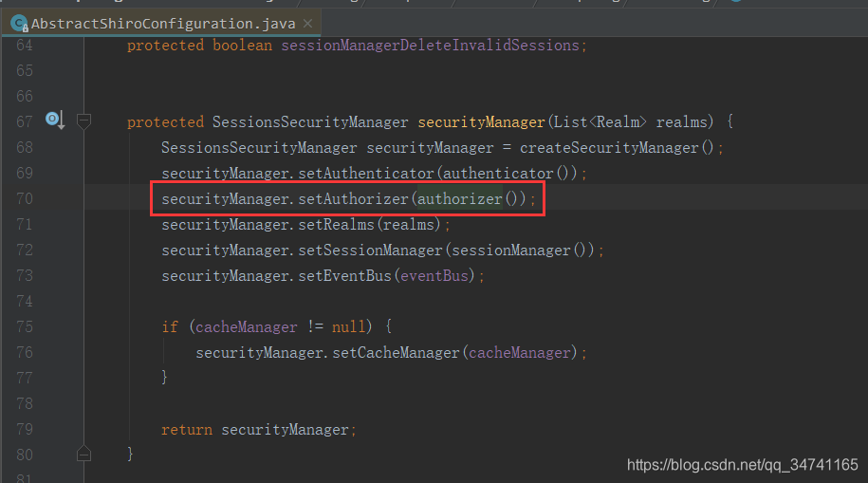
Task: Click the overridden method gutter icon on line 67
Action: 55,120
